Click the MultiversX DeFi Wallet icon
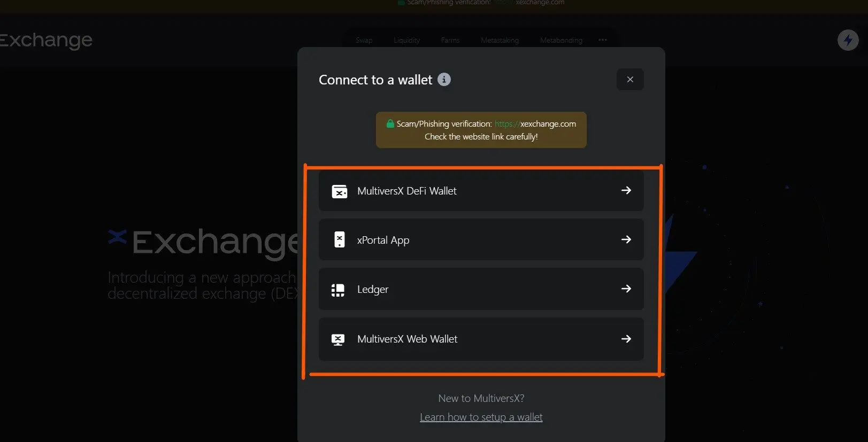The width and height of the screenshot is (868, 442). pyautogui.click(x=339, y=191)
